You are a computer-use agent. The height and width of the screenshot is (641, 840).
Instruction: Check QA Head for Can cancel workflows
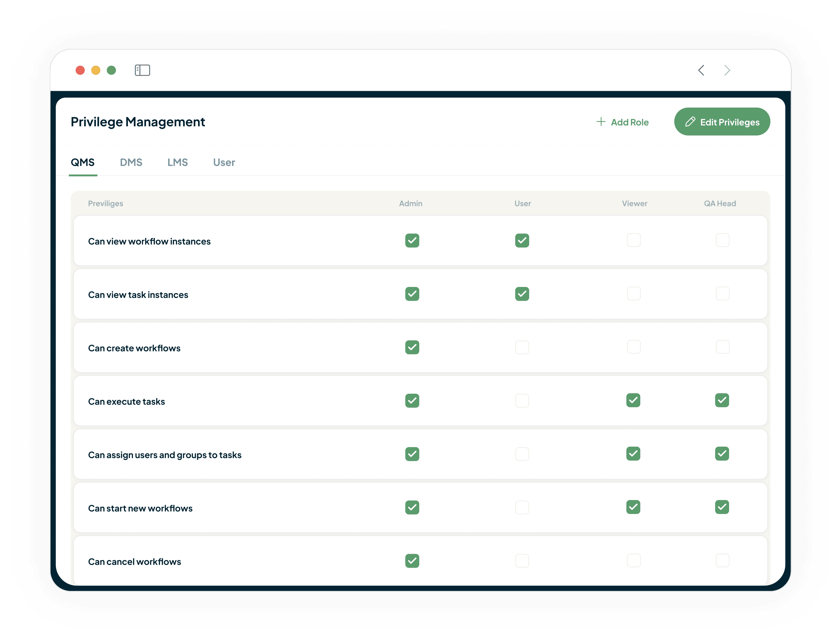click(722, 560)
